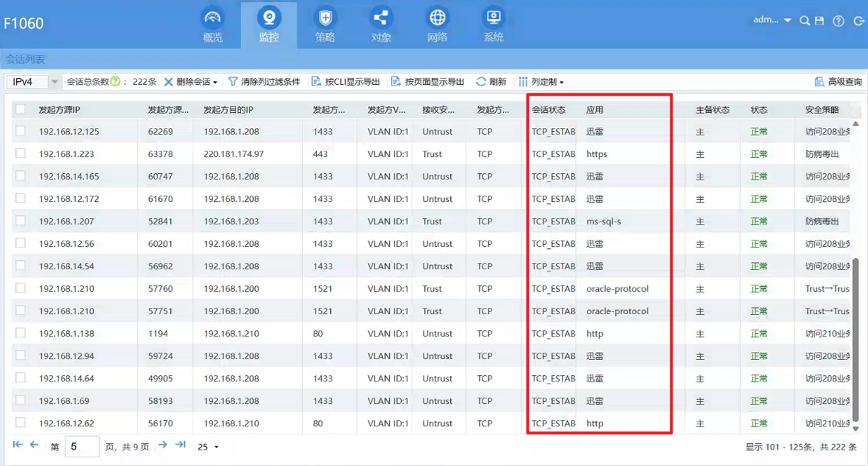
Task: Open the 系统 system monitor icon
Action: (493, 18)
